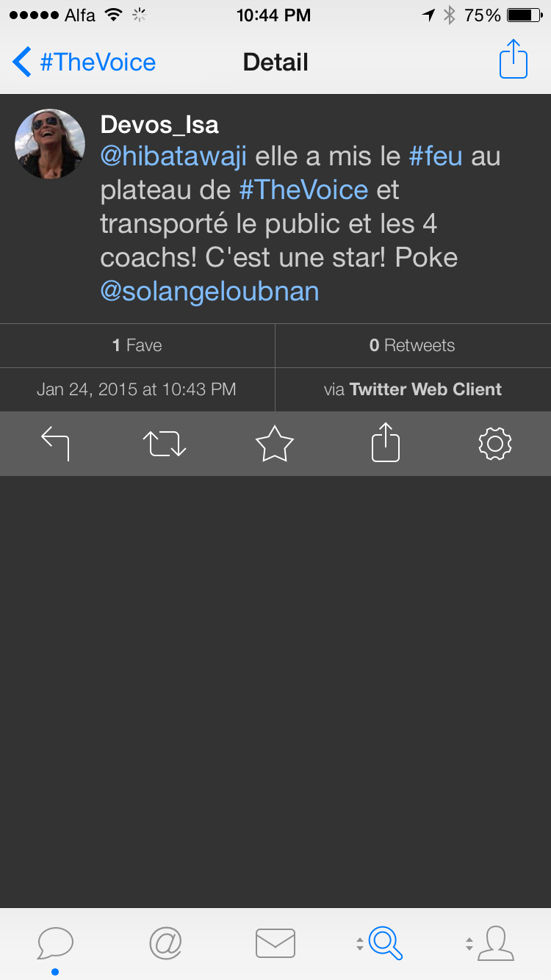Open the Timeline speech bubble tab
Image resolution: width=551 pixels, height=980 pixels.
pos(55,943)
